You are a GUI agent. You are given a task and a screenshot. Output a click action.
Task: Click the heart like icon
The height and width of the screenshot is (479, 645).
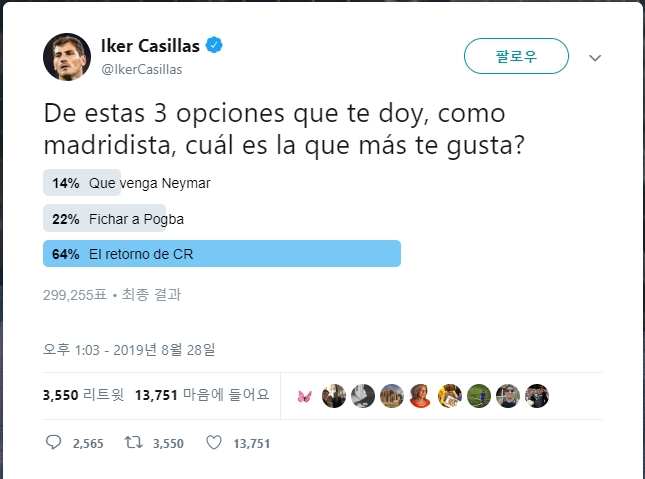pyautogui.click(x=214, y=443)
